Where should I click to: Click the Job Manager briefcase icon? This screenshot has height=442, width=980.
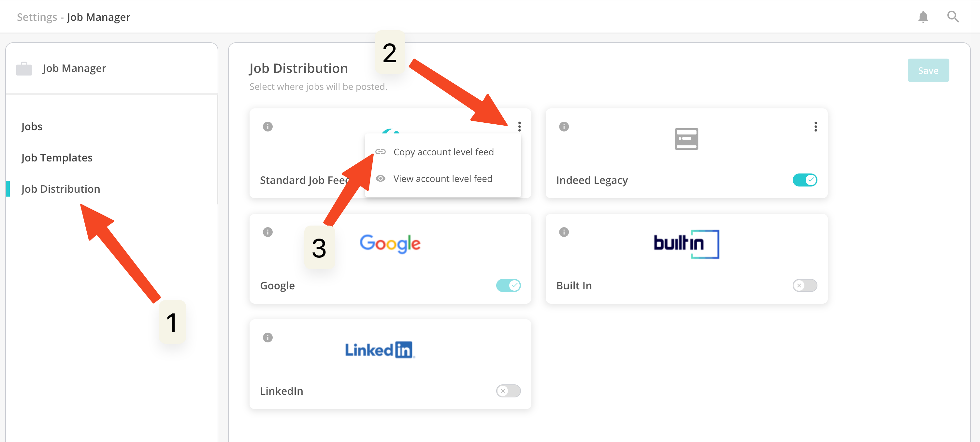point(24,69)
